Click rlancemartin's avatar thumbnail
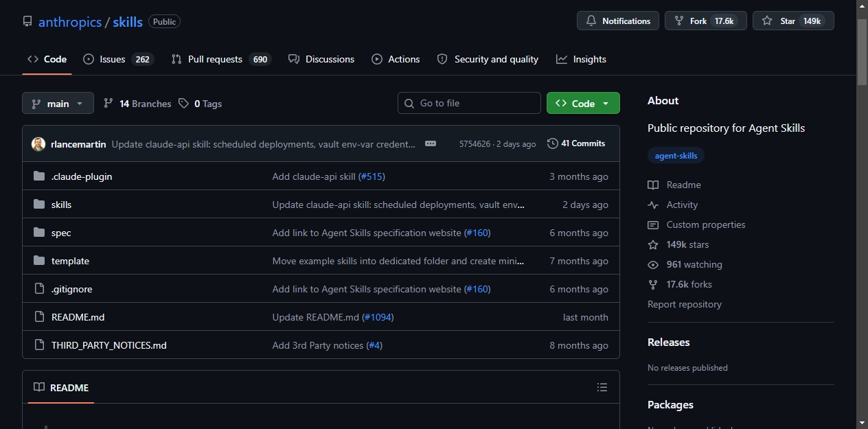This screenshot has height=429, width=868. coord(38,144)
